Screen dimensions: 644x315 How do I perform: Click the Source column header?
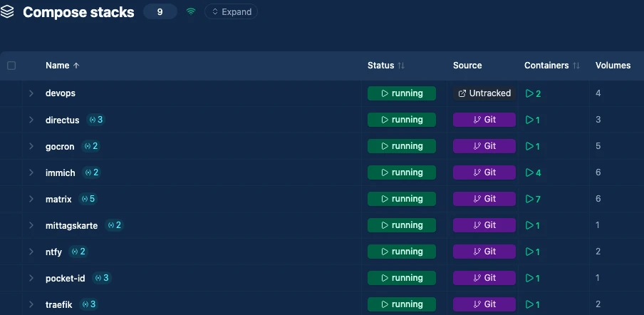467,66
